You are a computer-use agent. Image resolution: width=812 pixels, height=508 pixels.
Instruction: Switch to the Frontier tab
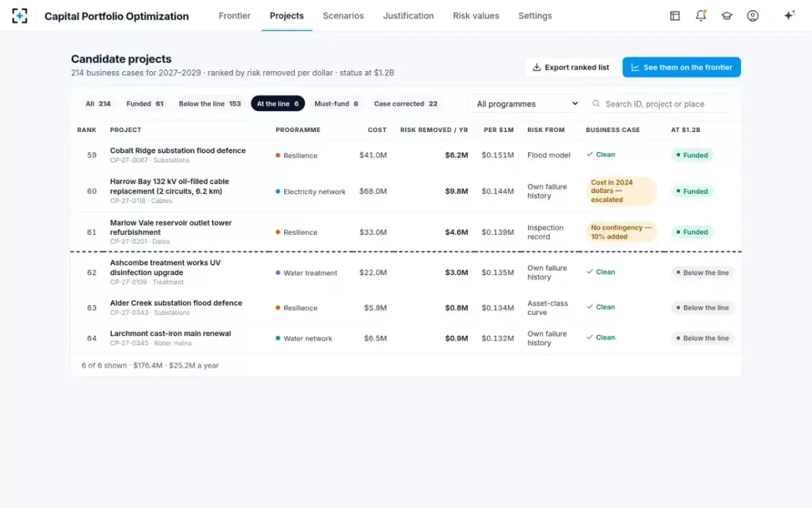(x=234, y=16)
